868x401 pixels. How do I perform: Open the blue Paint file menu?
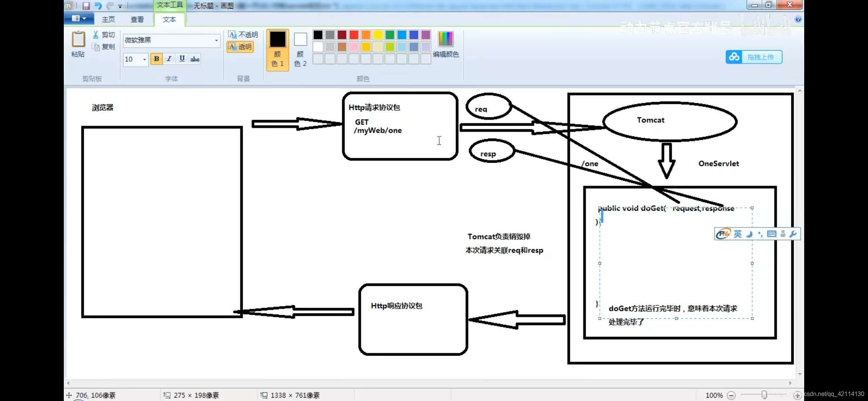click(x=79, y=19)
